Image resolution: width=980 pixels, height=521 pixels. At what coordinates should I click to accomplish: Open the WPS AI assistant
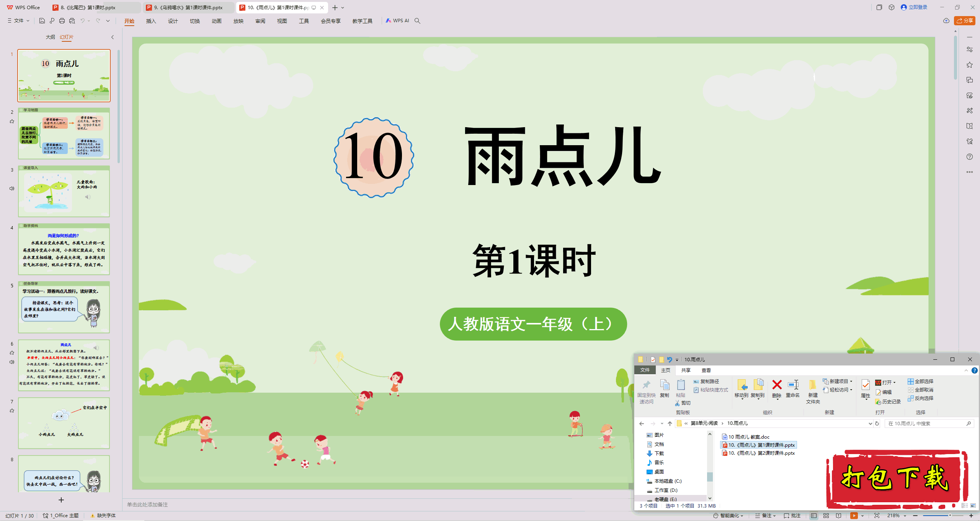click(397, 21)
